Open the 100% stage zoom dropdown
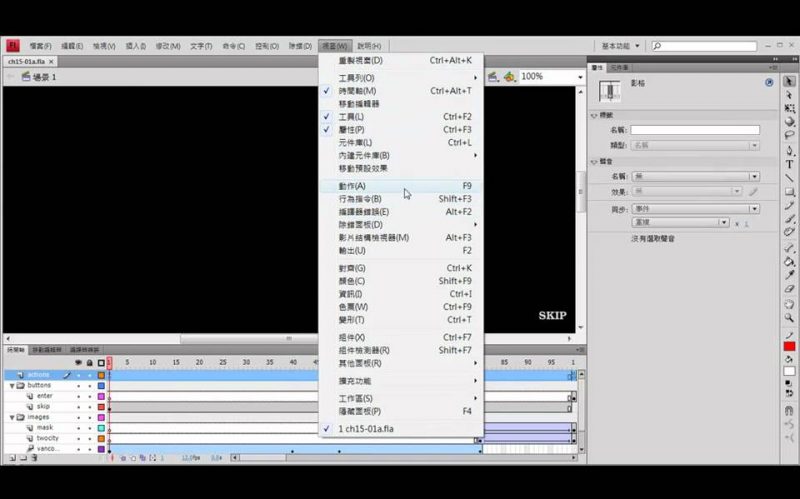Image resolution: width=800 pixels, height=499 pixels. click(579, 76)
